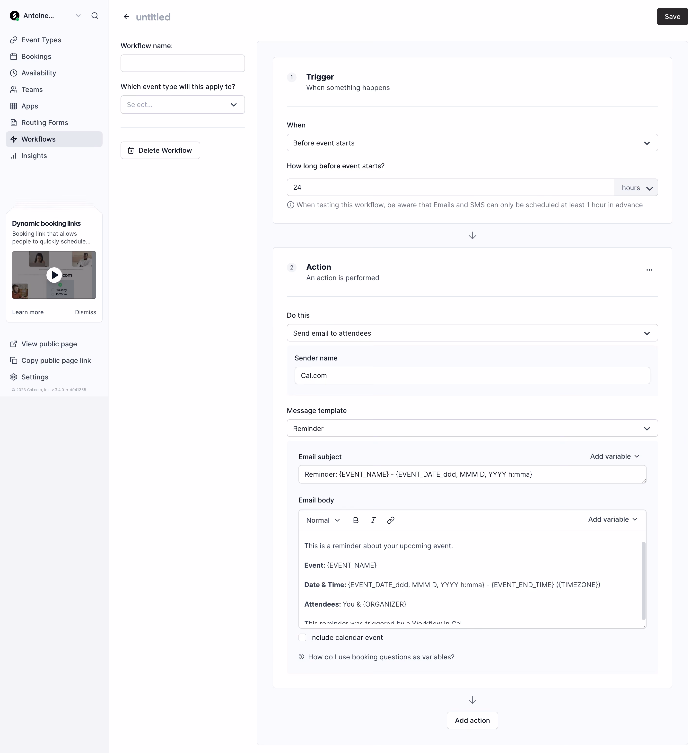Click the Bold formatting icon

(356, 520)
